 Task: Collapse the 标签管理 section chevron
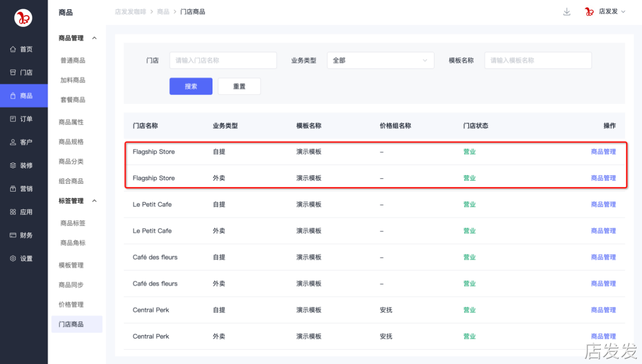(x=94, y=201)
